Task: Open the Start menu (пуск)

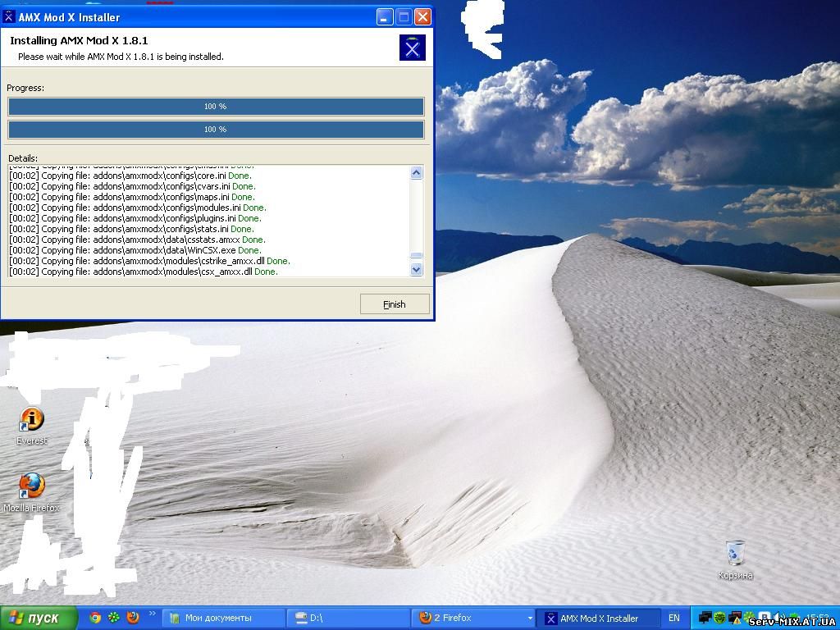Action: [39, 618]
